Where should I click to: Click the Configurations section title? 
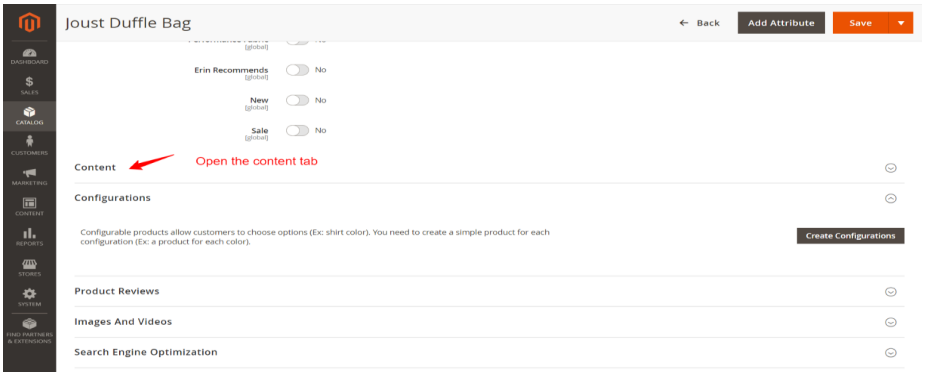click(112, 197)
